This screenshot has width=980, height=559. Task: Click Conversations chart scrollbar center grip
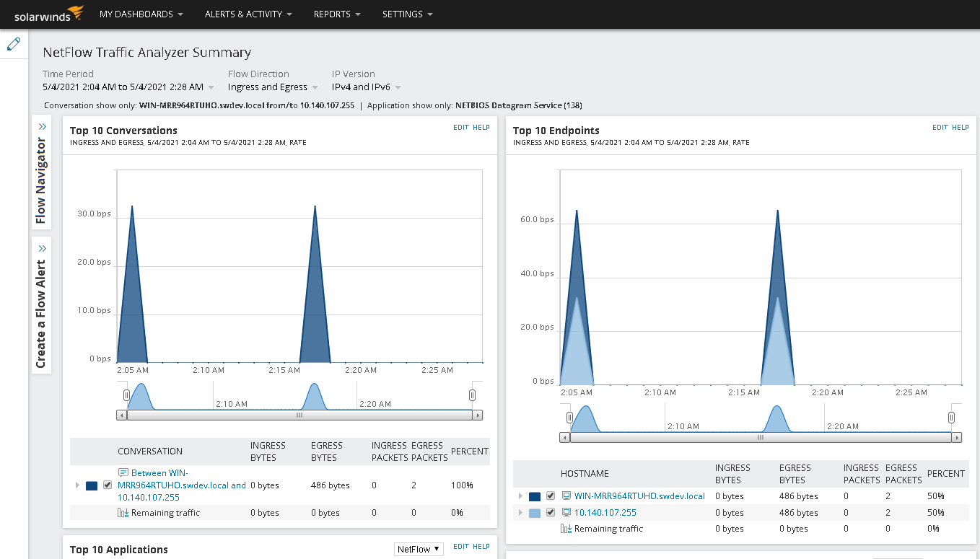[299, 415]
